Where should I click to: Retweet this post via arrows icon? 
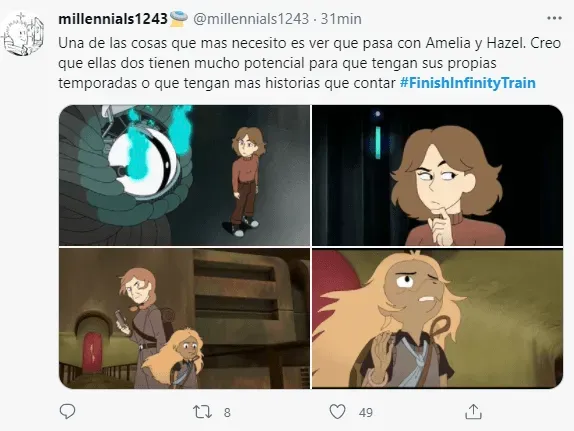click(x=202, y=412)
